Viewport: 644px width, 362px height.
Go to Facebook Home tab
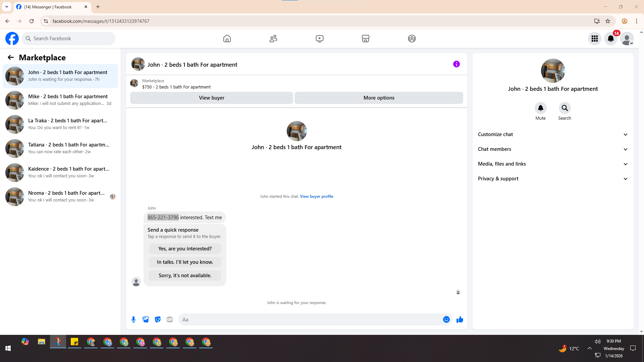pos(227,39)
